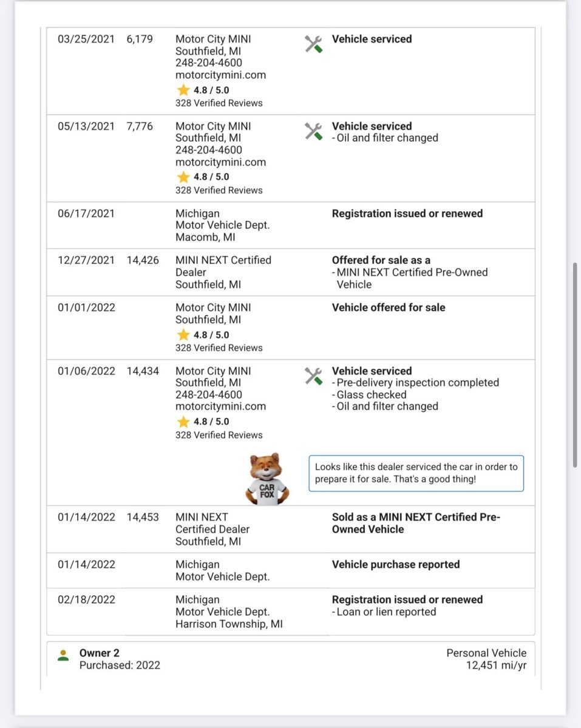Open motorcitymini.com link in 05/13/2021 entry
The width and height of the screenshot is (581, 728).
pyautogui.click(x=220, y=162)
